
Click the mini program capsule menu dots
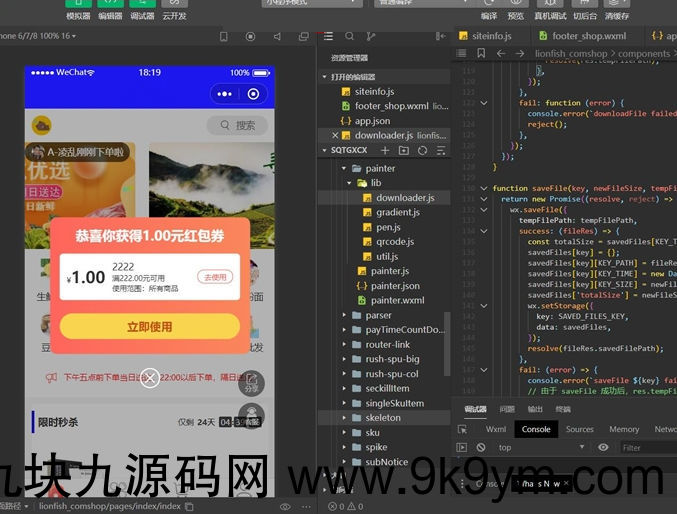(224, 95)
